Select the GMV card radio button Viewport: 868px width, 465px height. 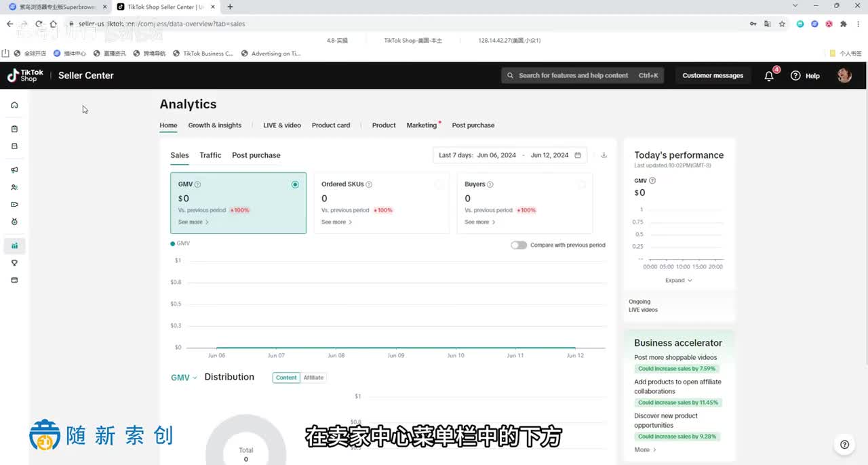295,184
